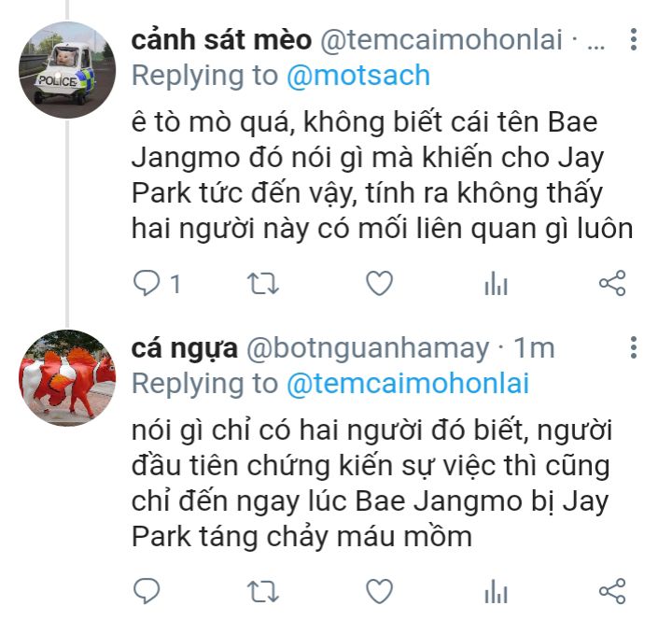
Task: Open more options for cá ngựa's tweet
Action: 634,347
